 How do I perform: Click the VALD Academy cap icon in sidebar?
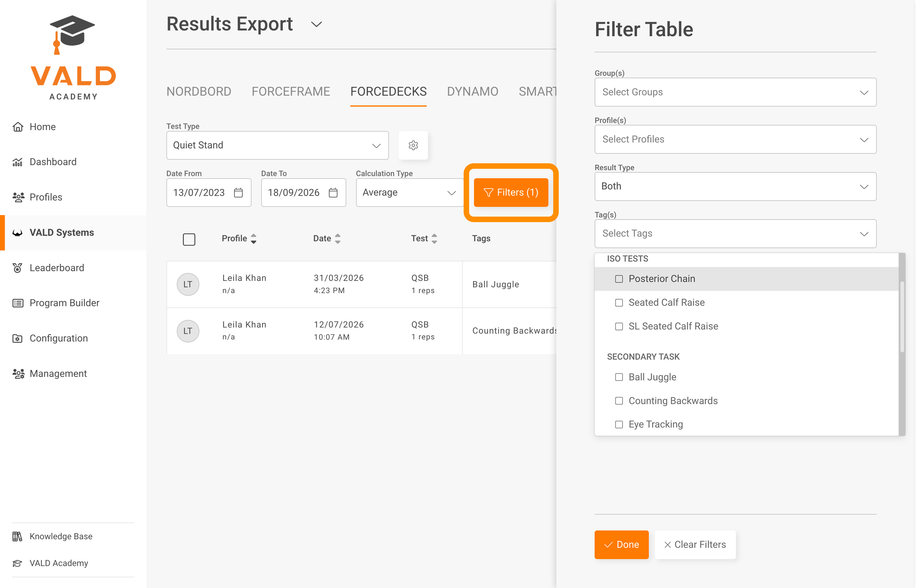[x=17, y=563]
